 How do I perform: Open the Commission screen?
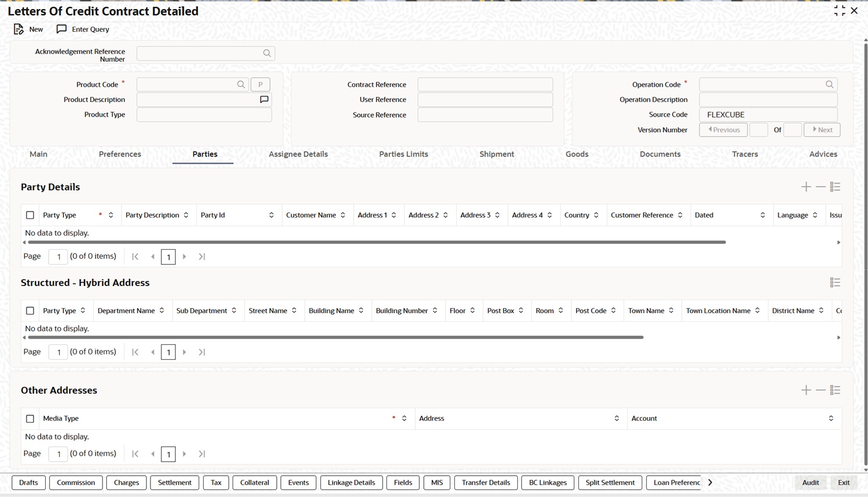76,483
